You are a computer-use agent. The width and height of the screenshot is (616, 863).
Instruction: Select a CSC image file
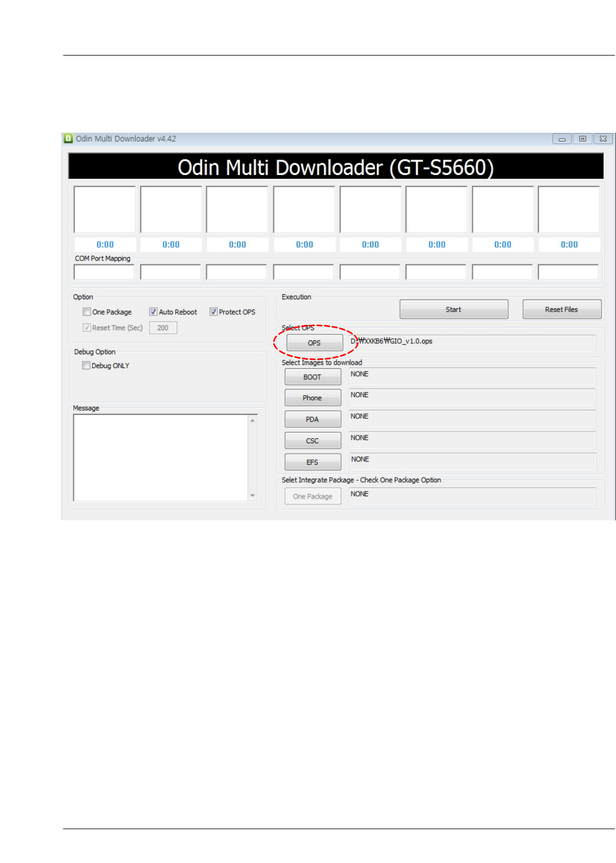pyautogui.click(x=313, y=440)
